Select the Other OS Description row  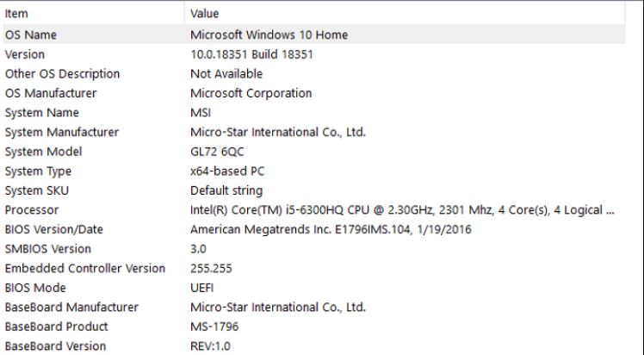314,73
